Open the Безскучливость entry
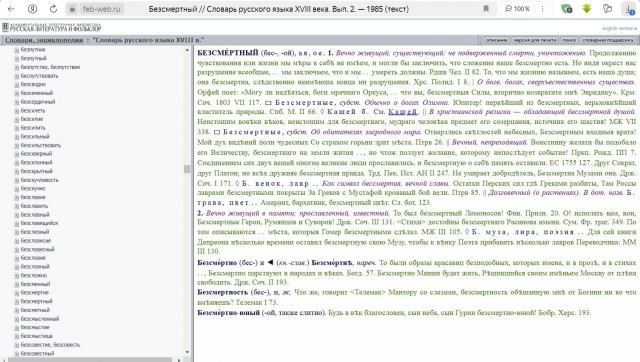The width and height of the screenshot is (640, 362). coord(40,180)
